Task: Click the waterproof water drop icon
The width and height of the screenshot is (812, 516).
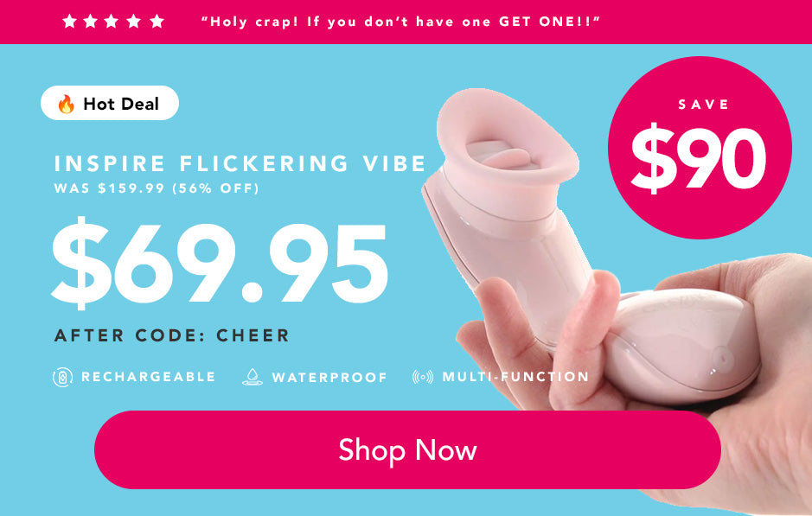Action: pyautogui.click(x=253, y=377)
